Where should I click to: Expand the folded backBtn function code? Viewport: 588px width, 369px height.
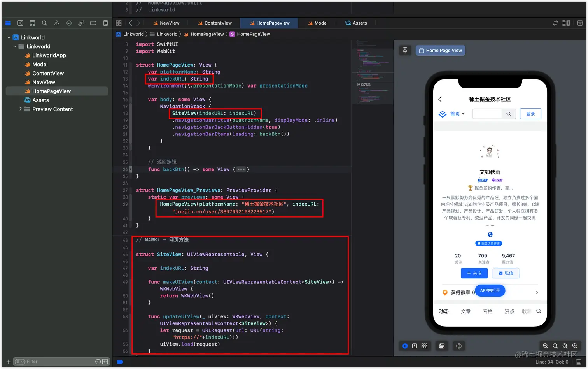pyautogui.click(x=131, y=169)
